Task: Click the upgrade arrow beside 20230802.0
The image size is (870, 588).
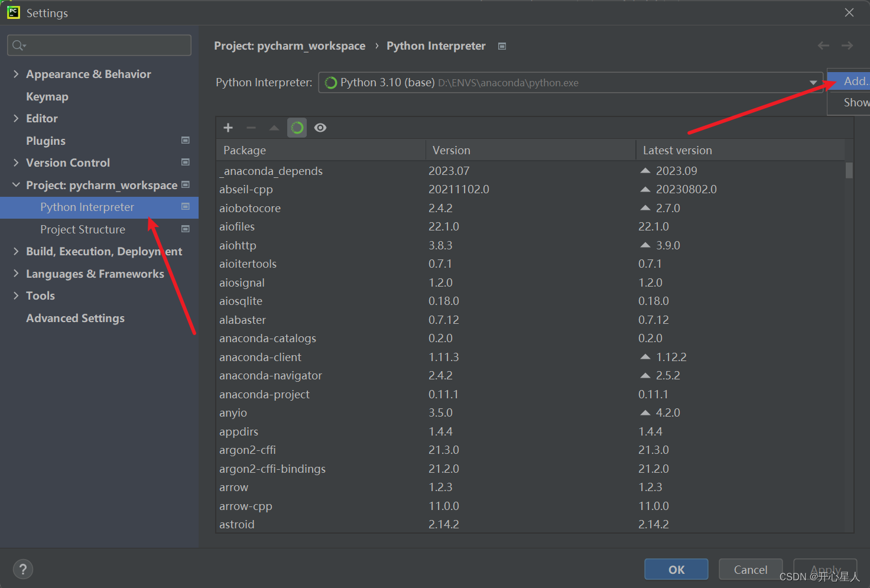Action: 645,189
